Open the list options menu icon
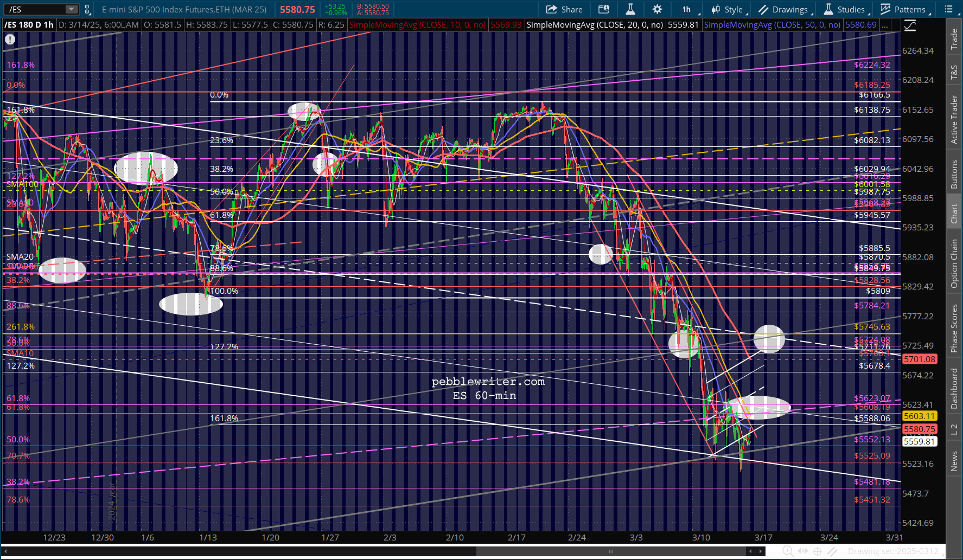 click(x=949, y=9)
